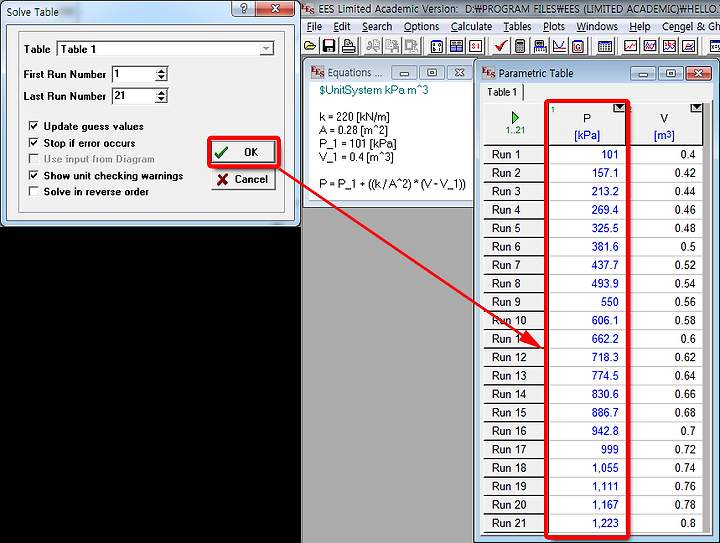Open the File menu
The image size is (720, 543).
tap(314, 27)
